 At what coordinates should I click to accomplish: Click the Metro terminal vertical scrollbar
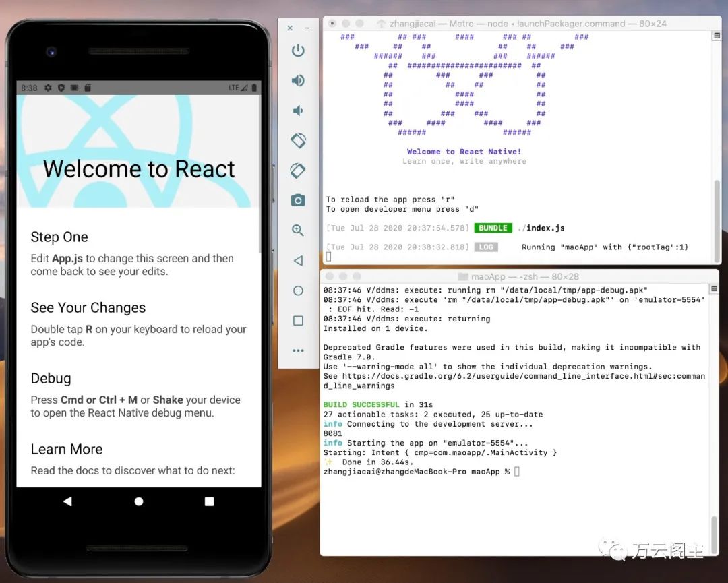tap(717, 220)
